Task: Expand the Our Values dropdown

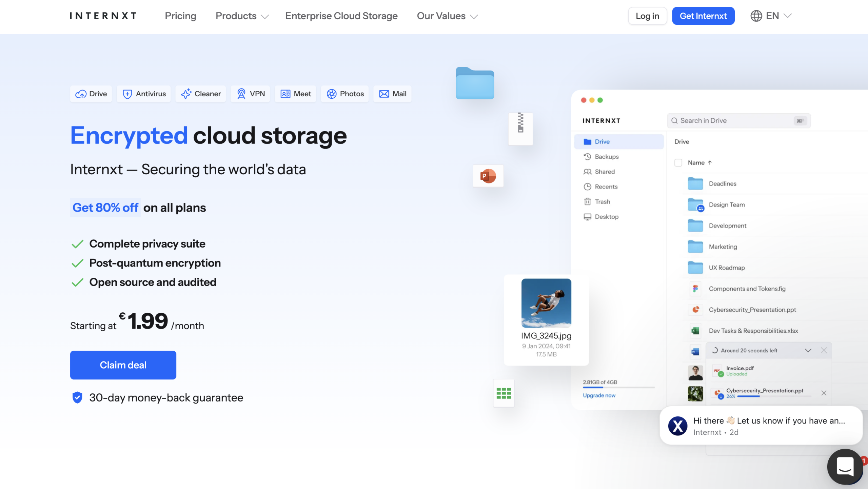Action: [447, 16]
